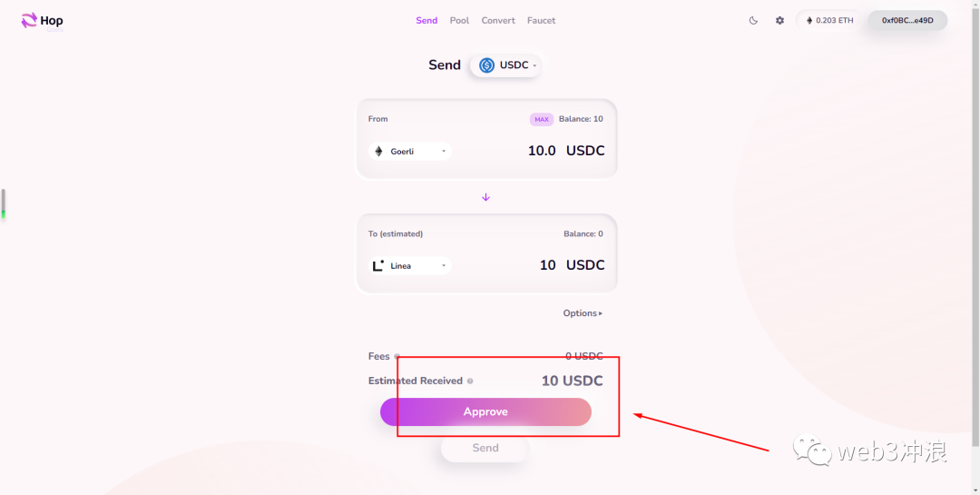Open the settings gear icon

(780, 21)
